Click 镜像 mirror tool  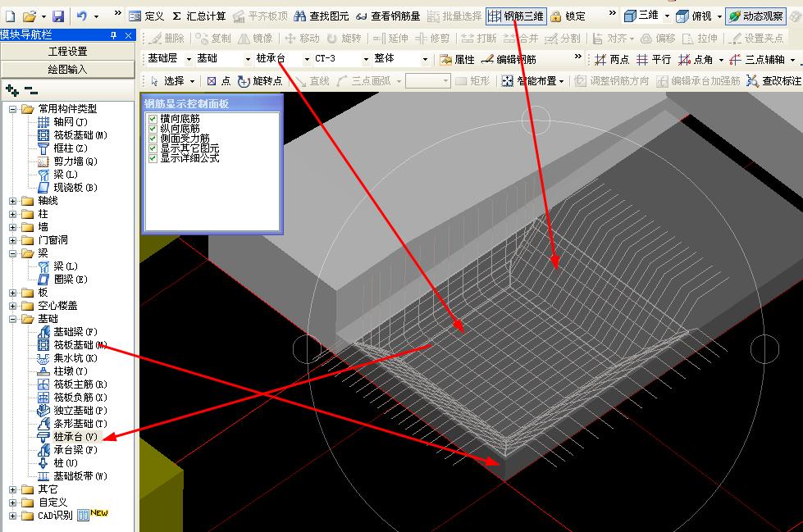click(x=255, y=39)
